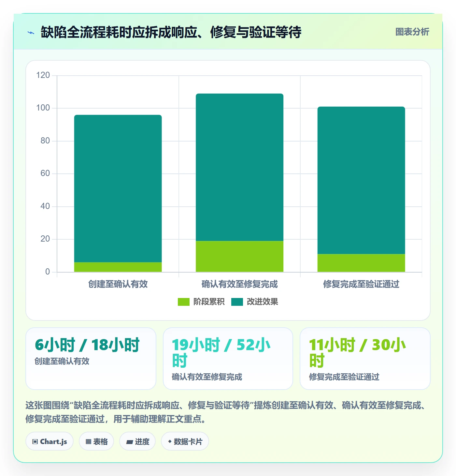Click the 进度 tag chip
The image size is (456, 476).
tap(137, 441)
